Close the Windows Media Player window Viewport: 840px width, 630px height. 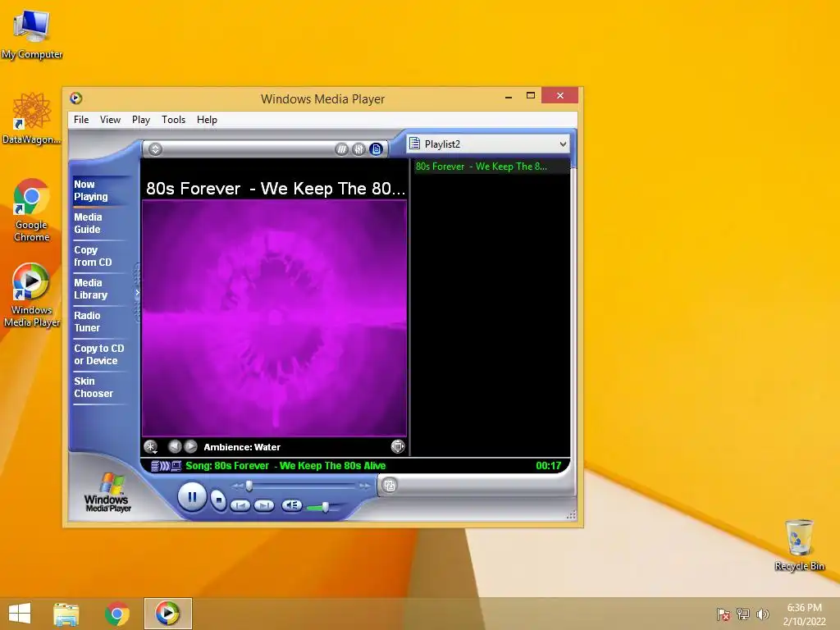tap(559, 95)
